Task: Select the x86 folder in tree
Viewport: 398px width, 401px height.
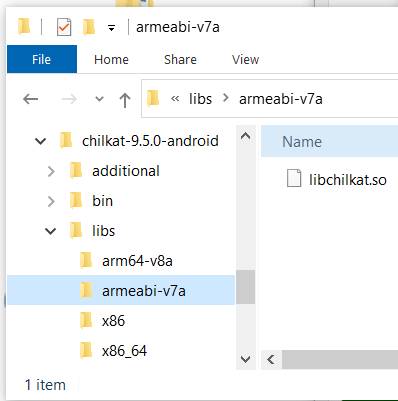Action: click(x=113, y=321)
